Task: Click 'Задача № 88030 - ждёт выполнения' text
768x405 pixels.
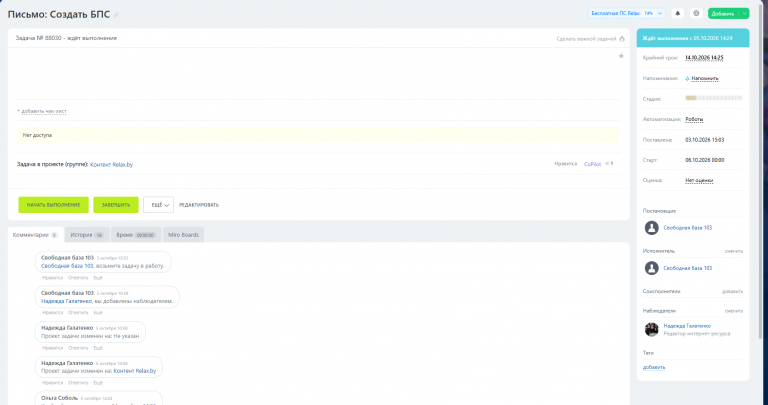Action: tap(66, 38)
